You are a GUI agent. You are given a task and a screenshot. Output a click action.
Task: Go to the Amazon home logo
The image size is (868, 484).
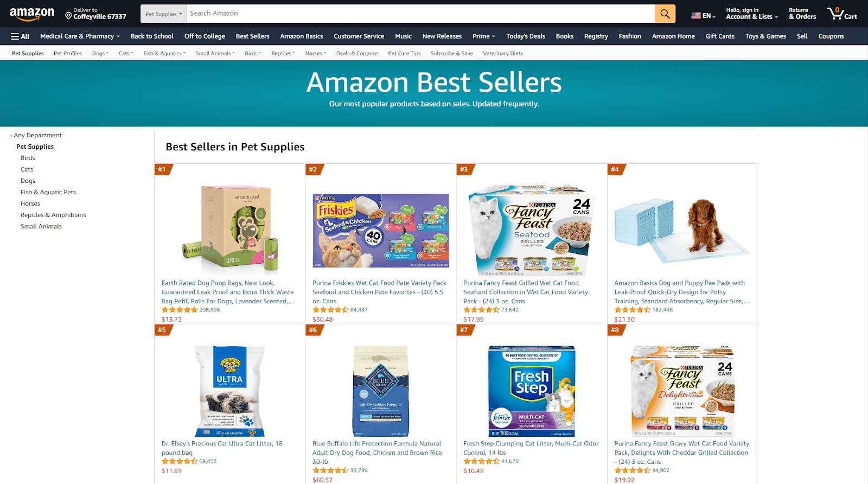pyautogui.click(x=32, y=14)
